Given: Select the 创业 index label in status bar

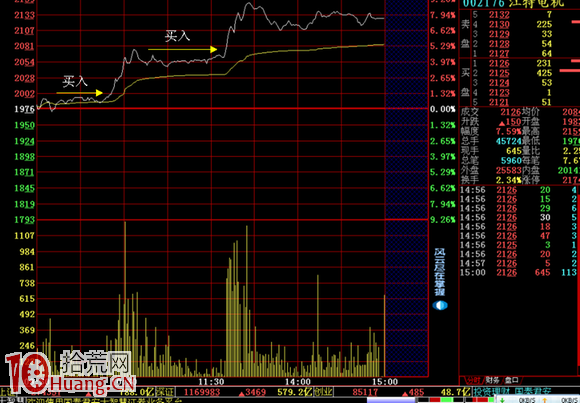Looking at the screenshot, I should coord(323,392).
